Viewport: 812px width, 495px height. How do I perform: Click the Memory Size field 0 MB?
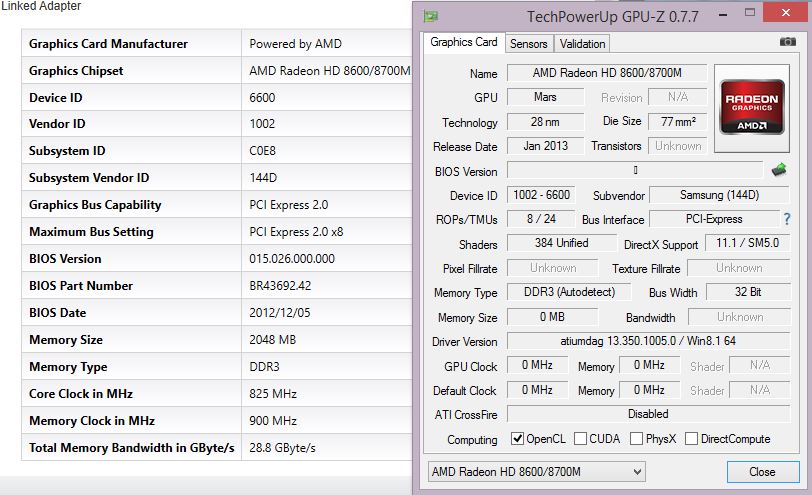coord(552,317)
